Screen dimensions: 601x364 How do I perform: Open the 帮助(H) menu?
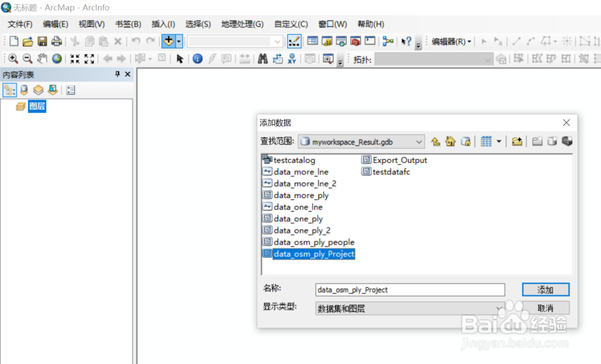(x=371, y=24)
